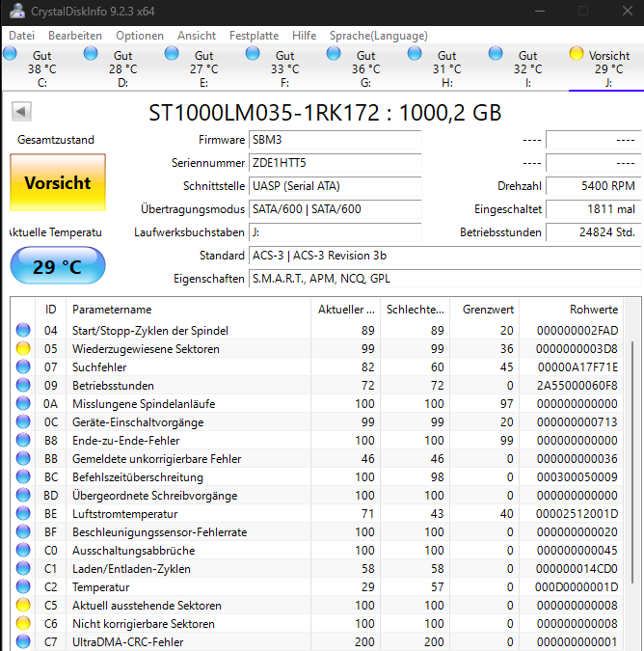Click the yellow Vorsicht health status button
Screen dimensions: 644x651
(58, 182)
